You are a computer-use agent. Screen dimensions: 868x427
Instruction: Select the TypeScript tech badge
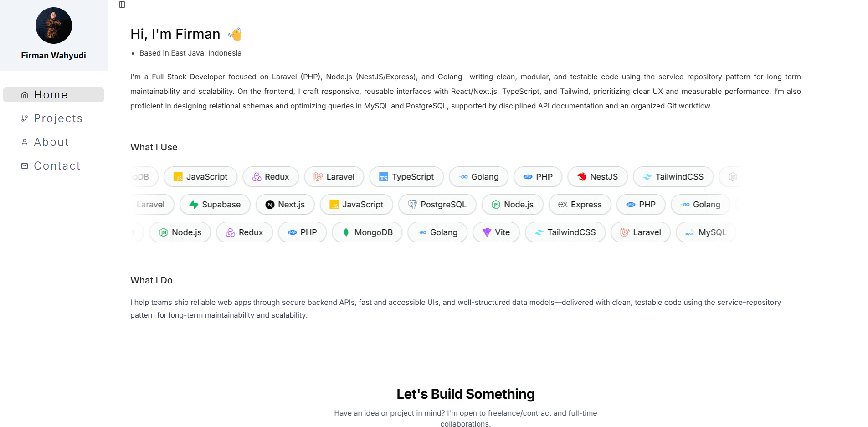click(406, 177)
